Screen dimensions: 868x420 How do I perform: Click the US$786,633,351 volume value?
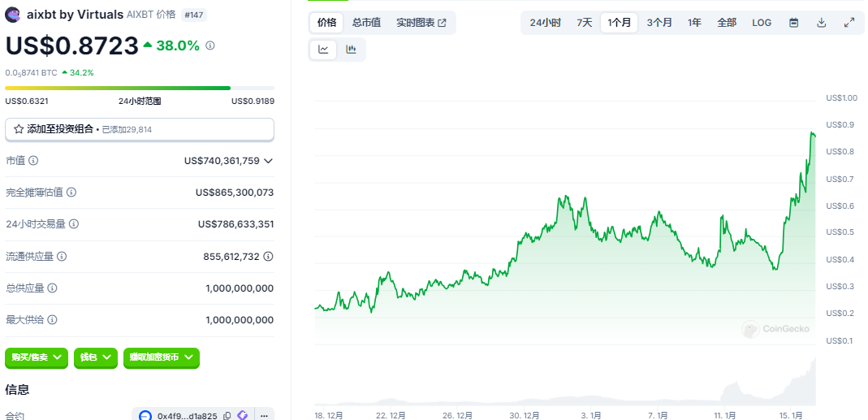coord(235,224)
